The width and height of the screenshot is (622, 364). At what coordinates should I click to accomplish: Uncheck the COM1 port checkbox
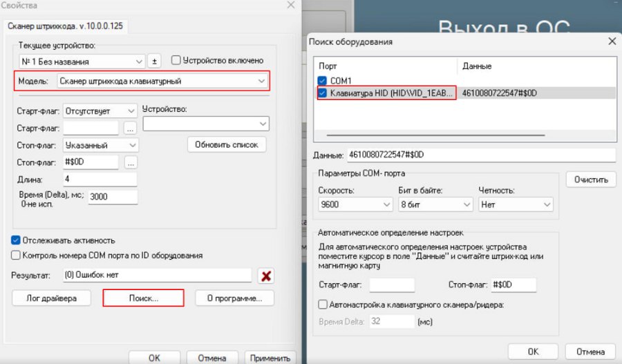322,81
